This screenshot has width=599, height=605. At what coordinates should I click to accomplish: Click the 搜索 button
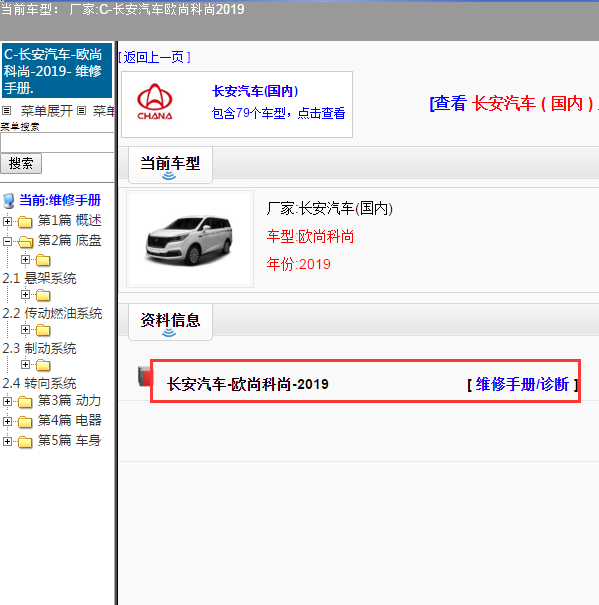21,164
